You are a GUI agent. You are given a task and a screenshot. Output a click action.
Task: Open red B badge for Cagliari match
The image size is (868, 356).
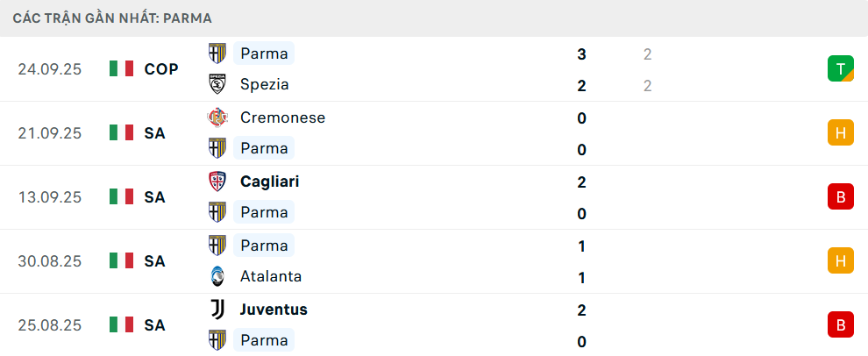coord(840,196)
